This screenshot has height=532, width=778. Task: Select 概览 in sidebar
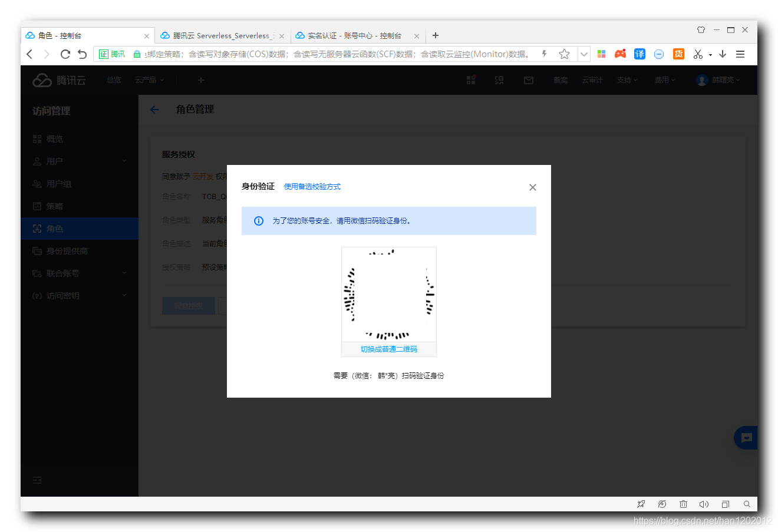pyautogui.click(x=80, y=139)
